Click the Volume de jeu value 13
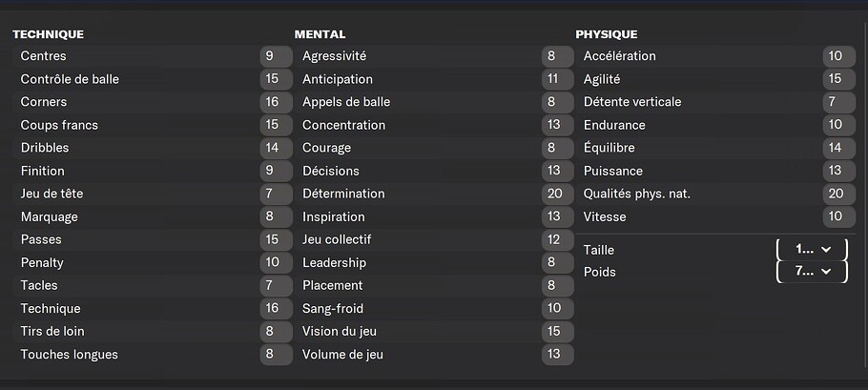This screenshot has width=868, height=390. click(x=557, y=354)
